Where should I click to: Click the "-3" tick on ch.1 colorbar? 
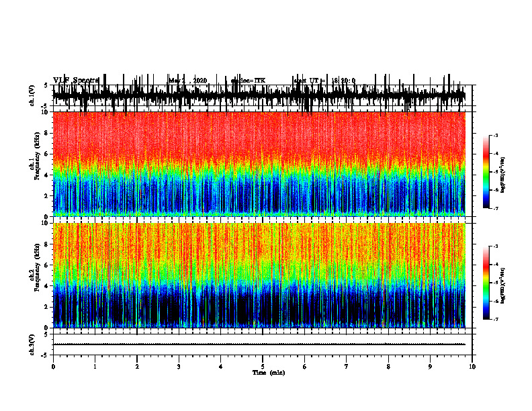pos(495,136)
